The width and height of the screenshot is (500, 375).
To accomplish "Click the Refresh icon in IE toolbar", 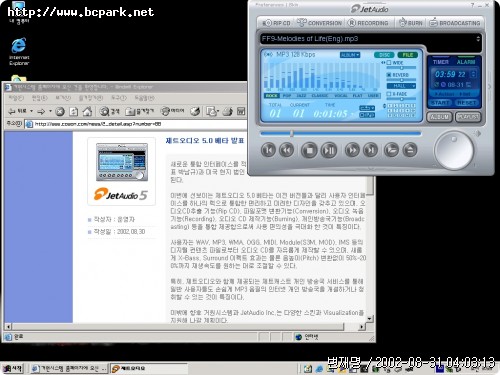I will (74, 111).
